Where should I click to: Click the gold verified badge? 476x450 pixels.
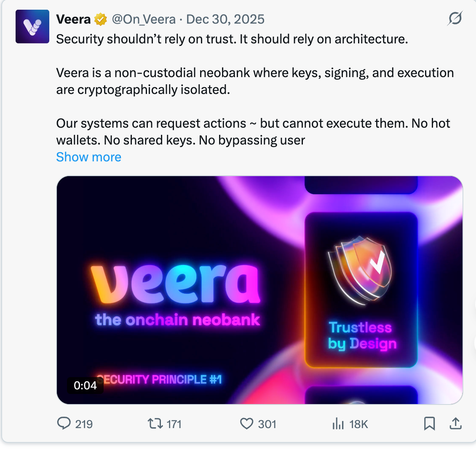click(101, 19)
